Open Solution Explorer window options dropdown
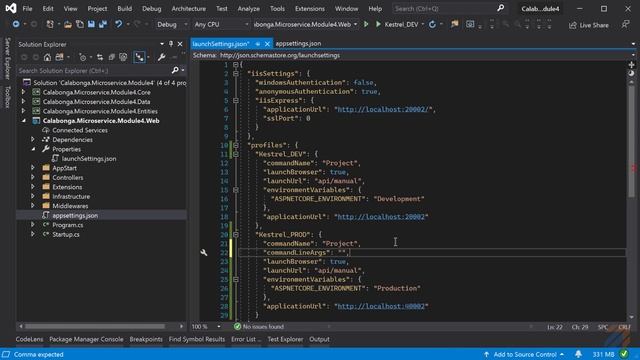The image size is (640, 360). point(162,44)
